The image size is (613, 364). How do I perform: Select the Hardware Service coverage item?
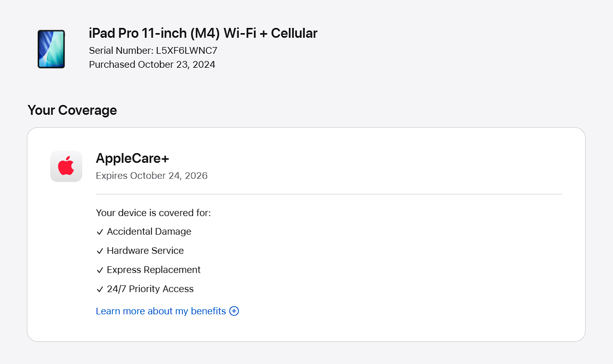[145, 251]
